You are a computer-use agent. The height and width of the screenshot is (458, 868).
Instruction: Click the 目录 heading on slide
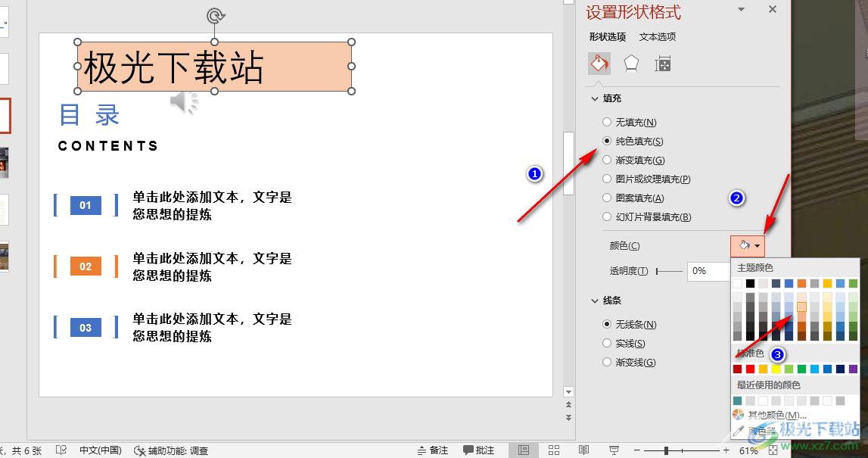[x=89, y=114]
